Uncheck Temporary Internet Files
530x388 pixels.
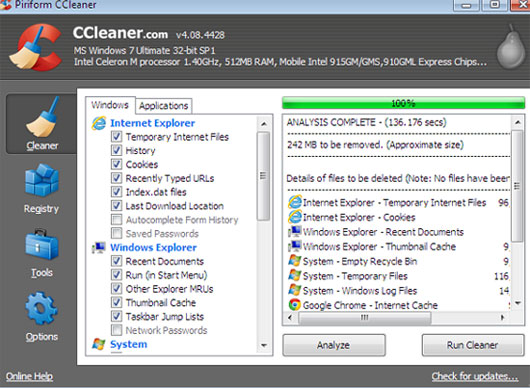point(117,137)
